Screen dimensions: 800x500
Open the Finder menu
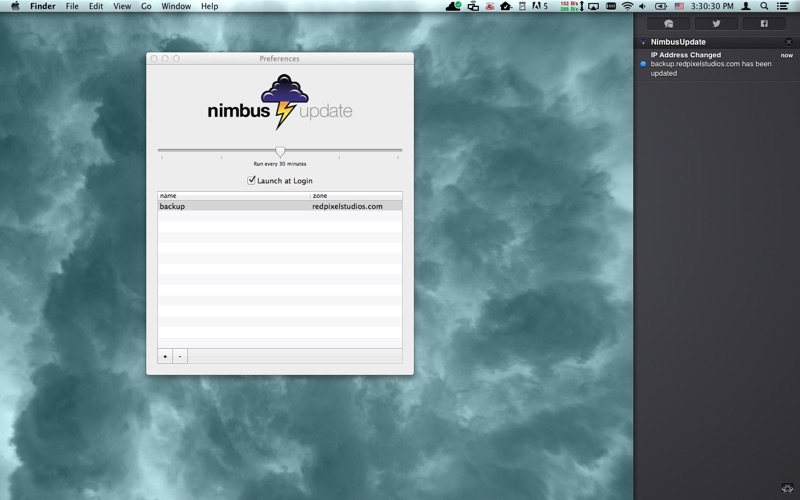click(x=43, y=6)
